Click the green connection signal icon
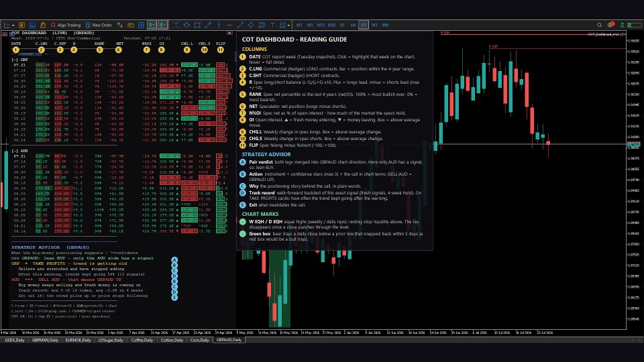This screenshot has width=644, height=362. tap(623, 25)
